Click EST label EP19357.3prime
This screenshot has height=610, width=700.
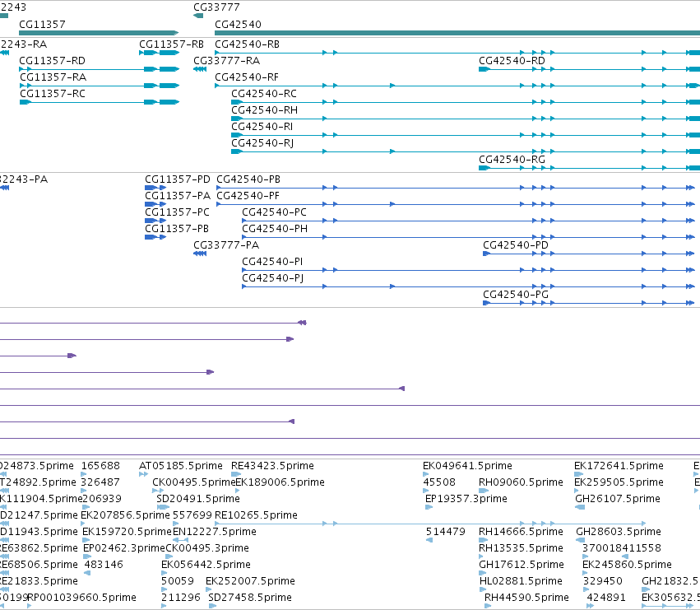click(x=466, y=499)
